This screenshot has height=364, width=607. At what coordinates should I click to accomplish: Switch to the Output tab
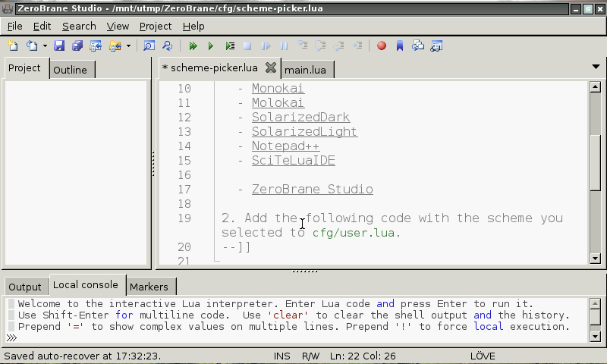point(25,287)
